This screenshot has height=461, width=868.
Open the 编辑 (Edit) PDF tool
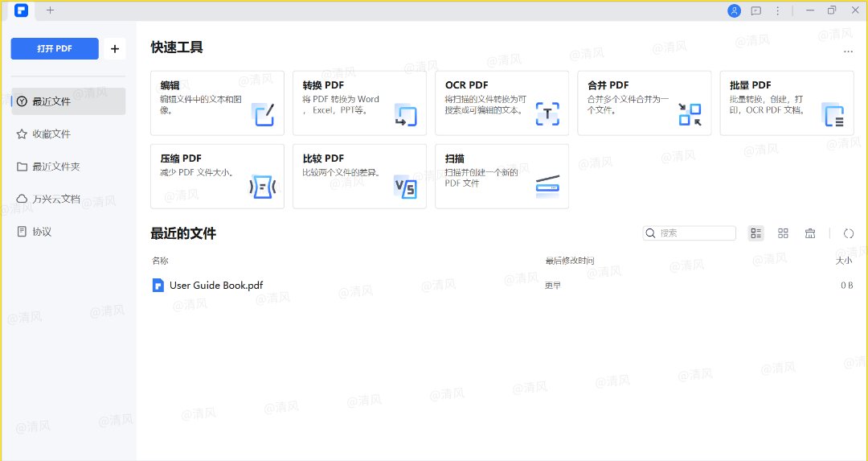tap(217, 103)
